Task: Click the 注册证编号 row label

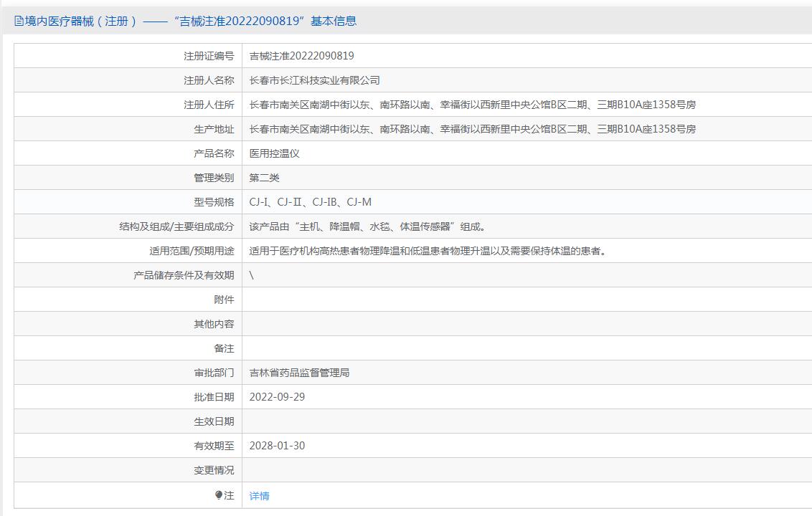Action: [x=209, y=56]
